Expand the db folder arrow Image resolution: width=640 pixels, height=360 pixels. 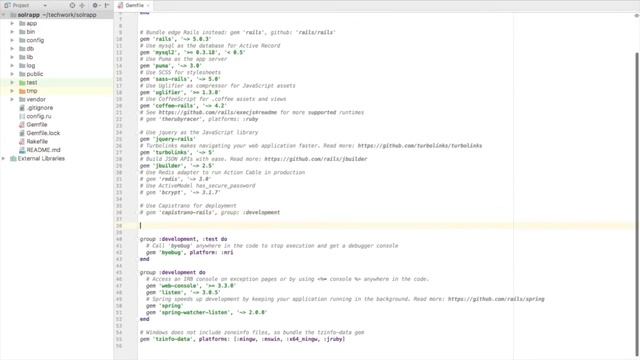click(x=12, y=49)
